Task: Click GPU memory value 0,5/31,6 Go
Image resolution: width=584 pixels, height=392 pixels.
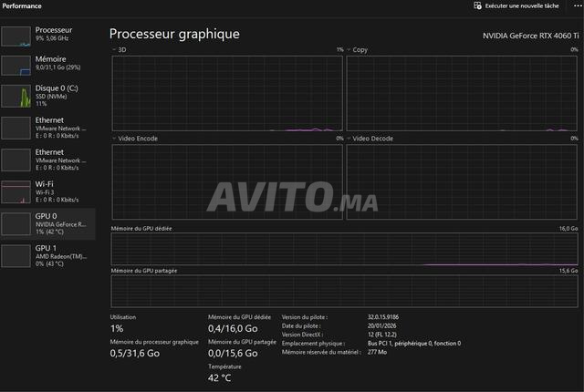Action: click(x=135, y=353)
